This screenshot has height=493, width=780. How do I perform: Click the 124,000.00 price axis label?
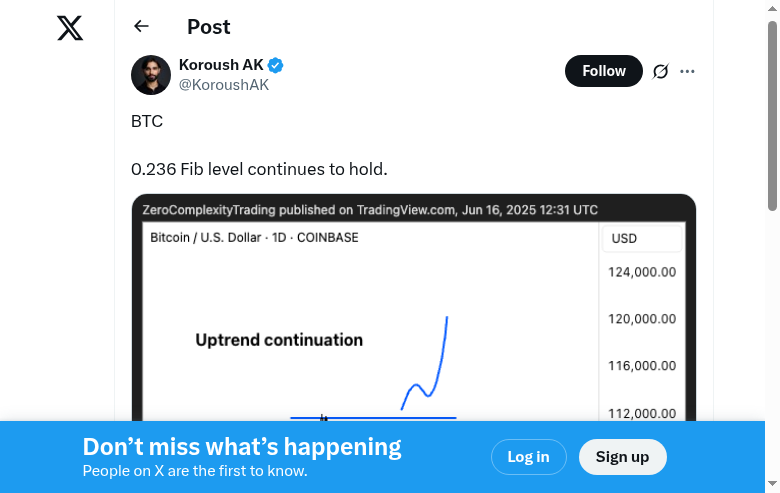tap(642, 272)
